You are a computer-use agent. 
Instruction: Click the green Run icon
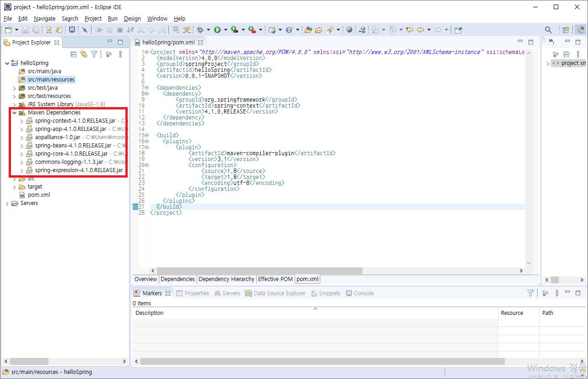click(x=217, y=30)
